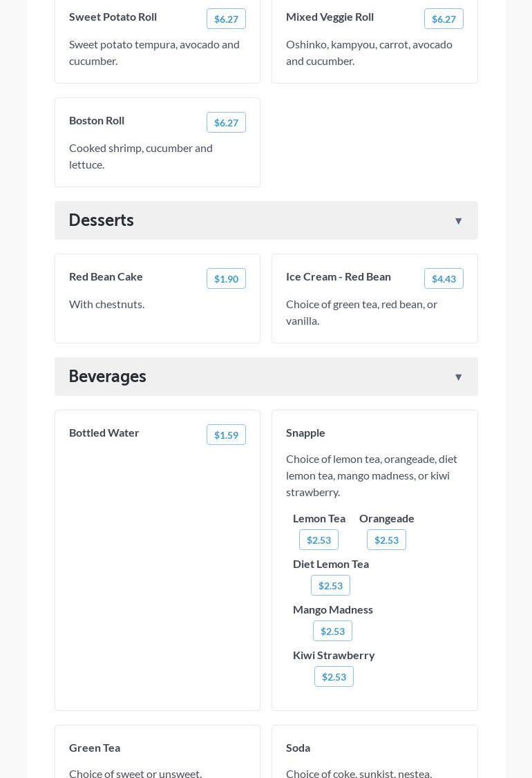The height and width of the screenshot is (778, 532).
Task: Collapse the Beverages section arrow
Action: point(458,377)
